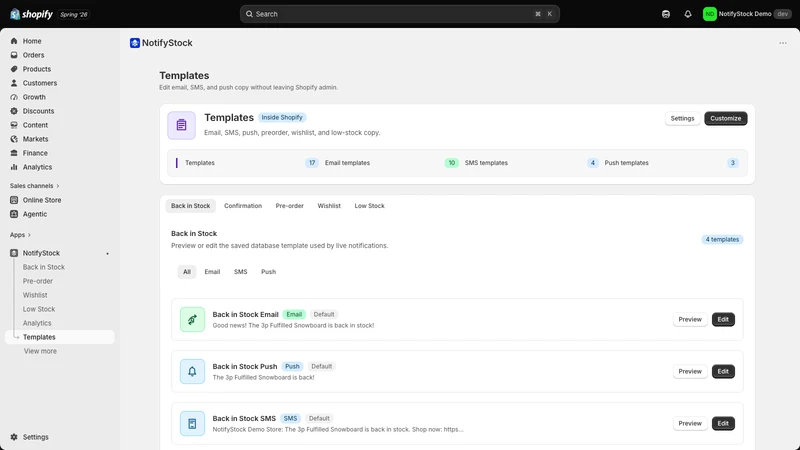Click the Customers person icon
Screen dimensions: 800x450
tap(14, 83)
